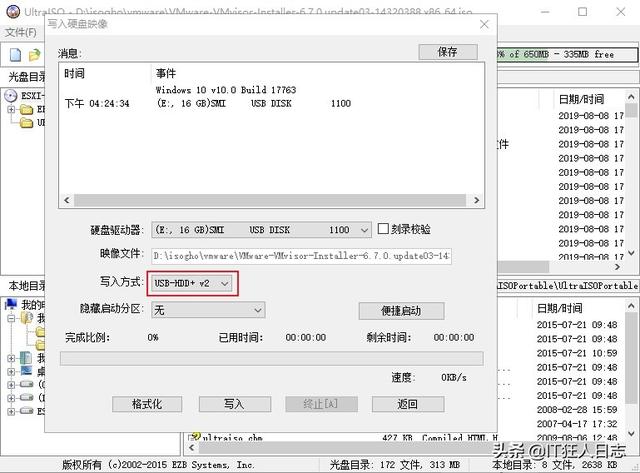Viewport: 640px width, 473px height.
Task: Select the Windows 10 v10.0 Build 17763 log line
Action: point(226,90)
